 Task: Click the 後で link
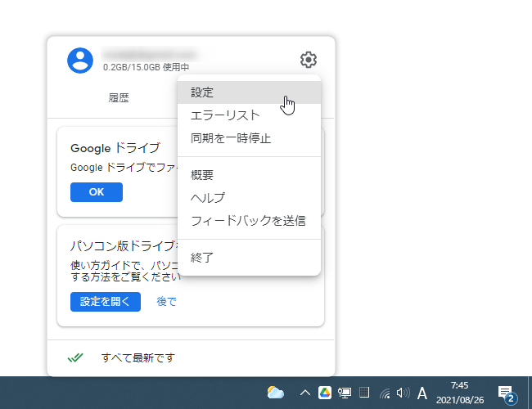tap(167, 302)
